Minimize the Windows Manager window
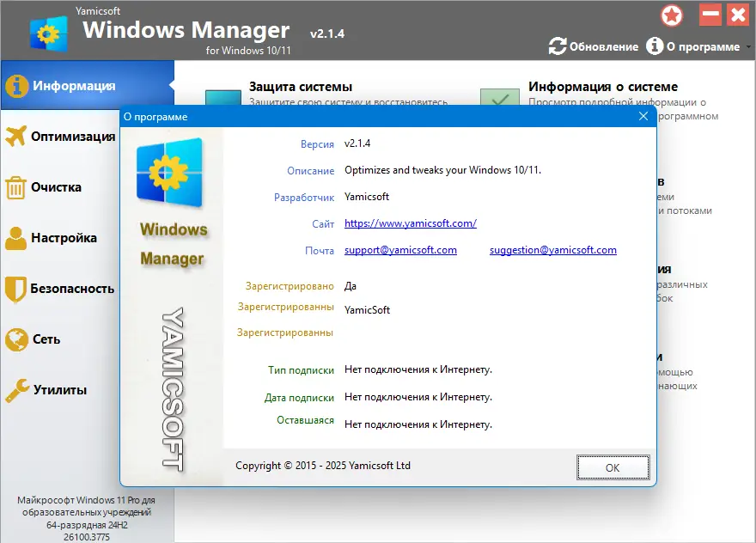The image size is (756, 543). click(x=710, y=15)
